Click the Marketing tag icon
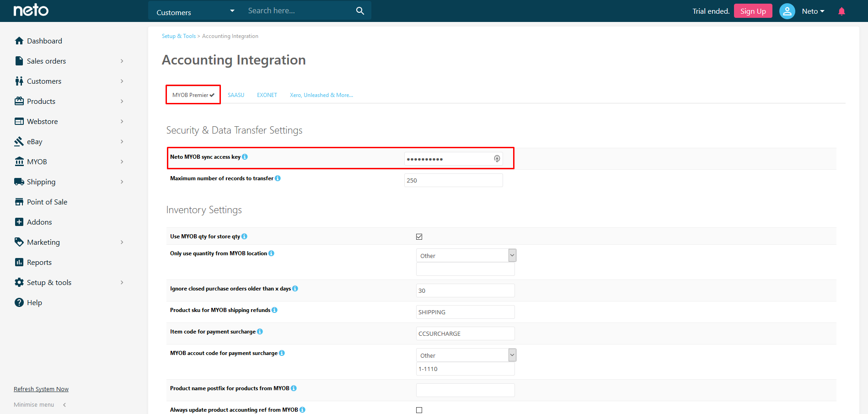Screen dimensions: 868x414 pyautogui.click(x=19, y=242)
